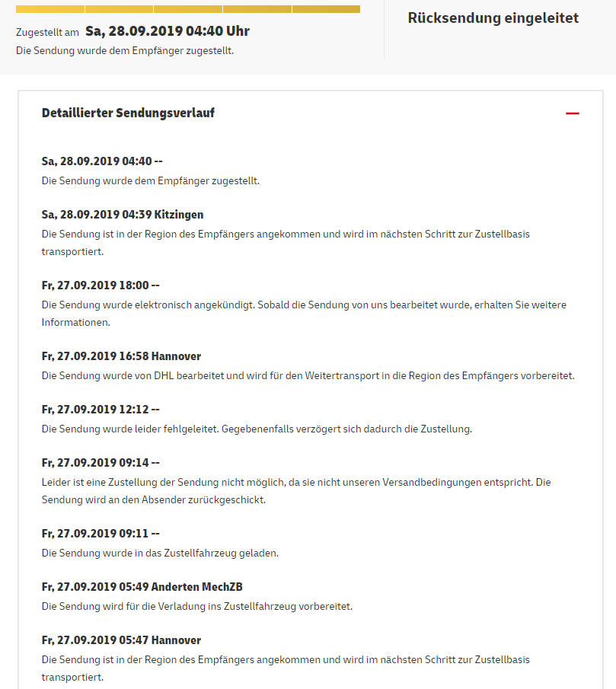
Task: Click the first segment of the delivery progress bar
Action: [x=49, y=9]
